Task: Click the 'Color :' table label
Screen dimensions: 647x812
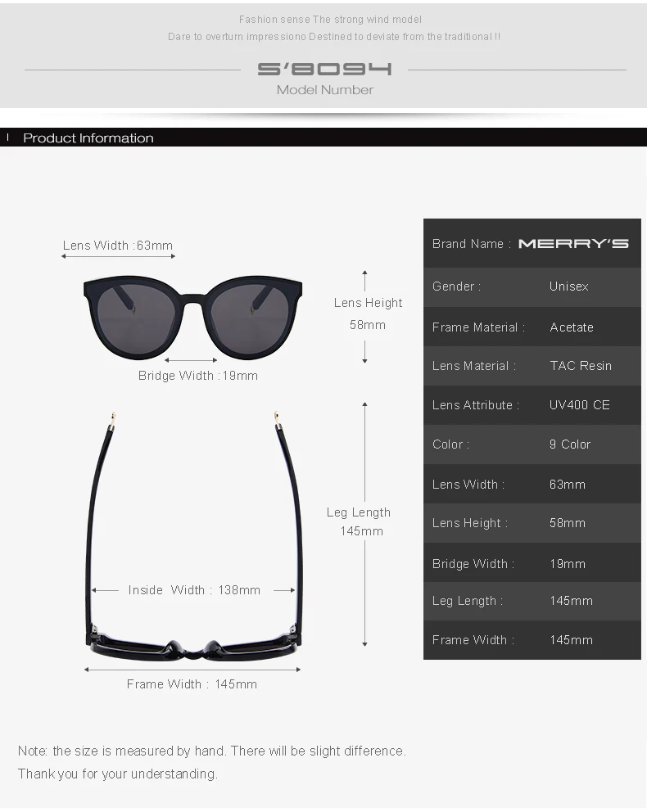Action: [450, 444]
